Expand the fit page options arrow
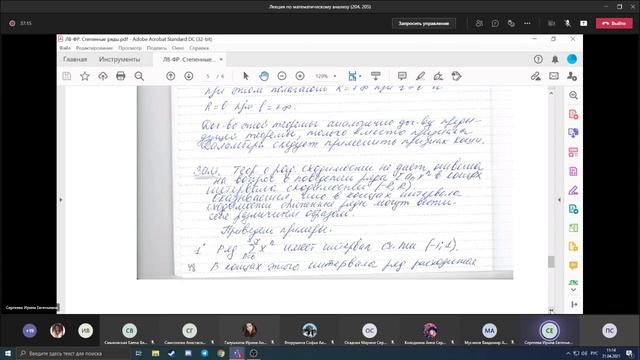This screenshot has height=360, width=640. click(x=360, y=76)
